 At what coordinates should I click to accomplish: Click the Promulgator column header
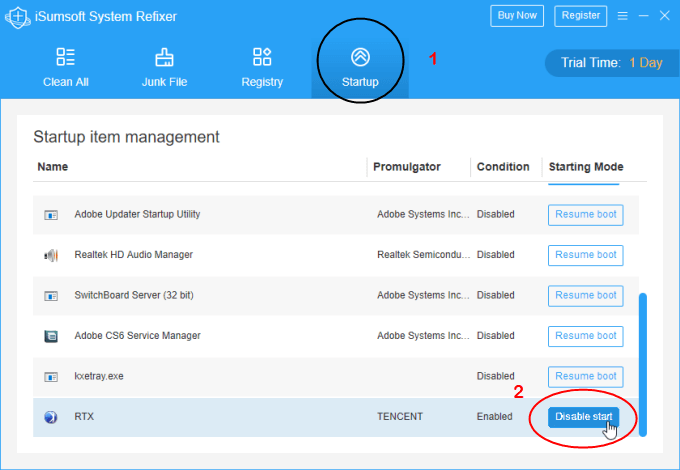[407, 167]
